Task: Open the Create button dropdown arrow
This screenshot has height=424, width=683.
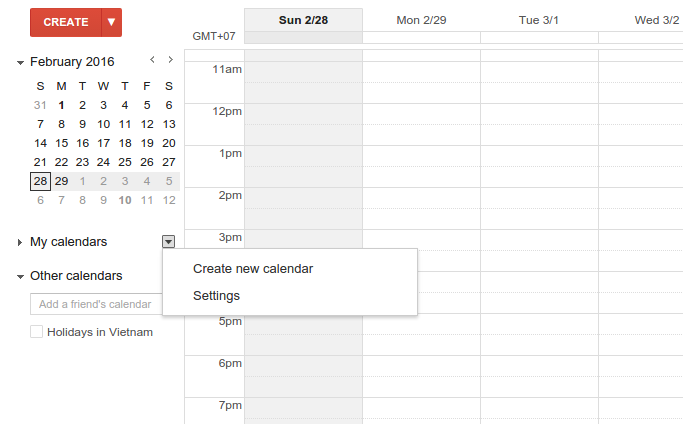Action: tap(112, 22)
